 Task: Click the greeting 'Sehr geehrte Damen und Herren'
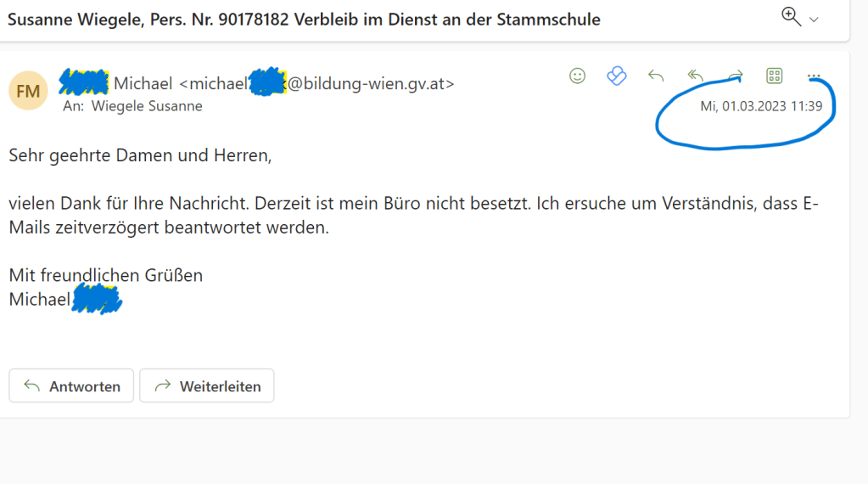pyautogui.click(x=140, y=156)
